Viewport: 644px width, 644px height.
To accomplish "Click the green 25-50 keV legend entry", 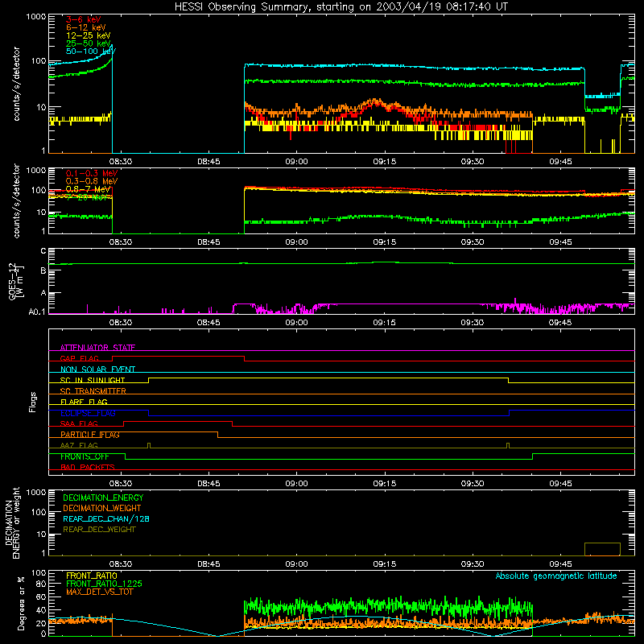I will tap(89, 43).
